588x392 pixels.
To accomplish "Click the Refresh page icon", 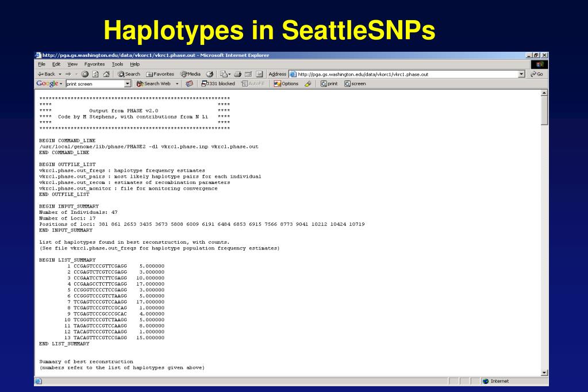I will pos(95,74).
